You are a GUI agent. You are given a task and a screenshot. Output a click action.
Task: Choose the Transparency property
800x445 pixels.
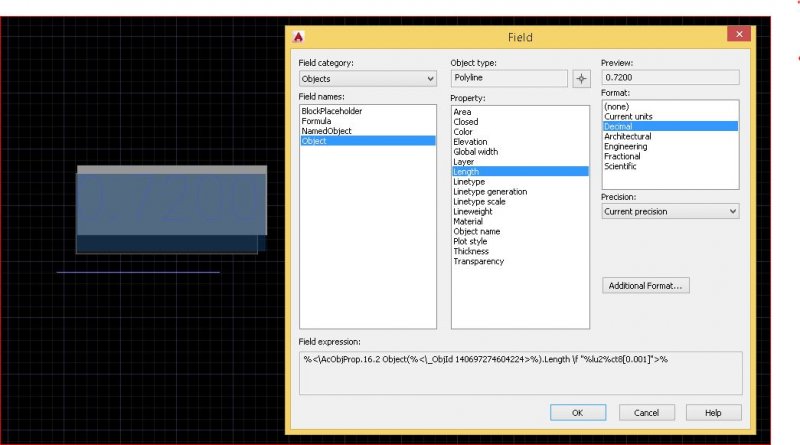478,262
